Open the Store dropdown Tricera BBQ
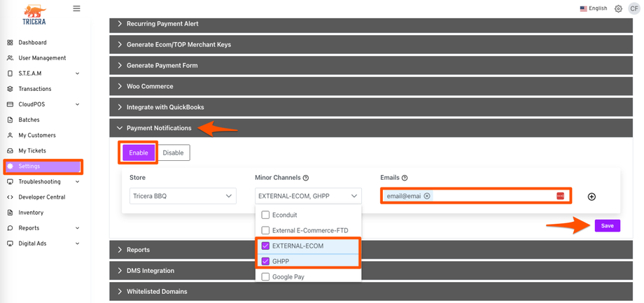This screenshot has width=644, height=303. point(183,196)
